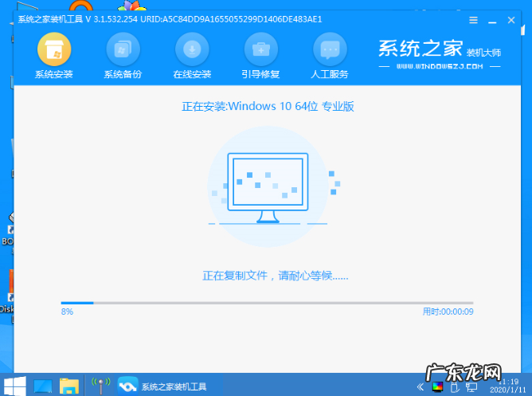Open the wireless network icon on taskbar
This screenshot has height=396, width=532.
[101, 386]
